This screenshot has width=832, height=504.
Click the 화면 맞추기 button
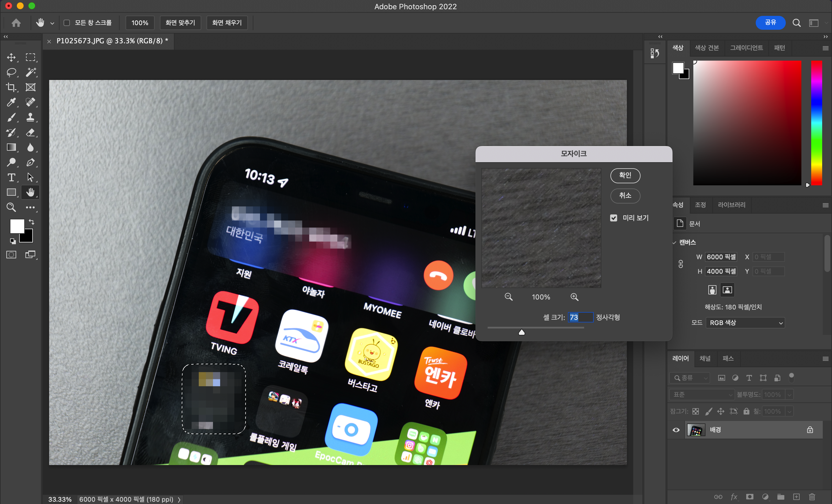point(180,23)
